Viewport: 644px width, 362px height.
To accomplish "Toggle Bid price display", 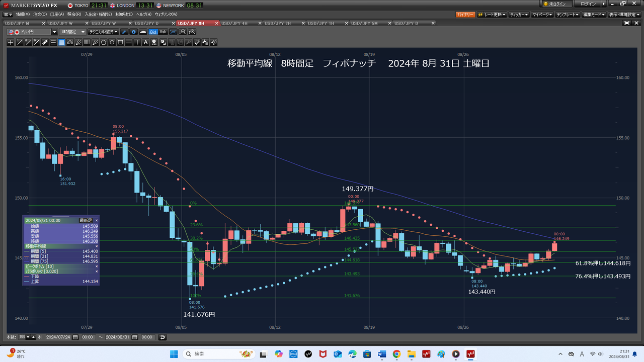I will [x=153, y=32].
